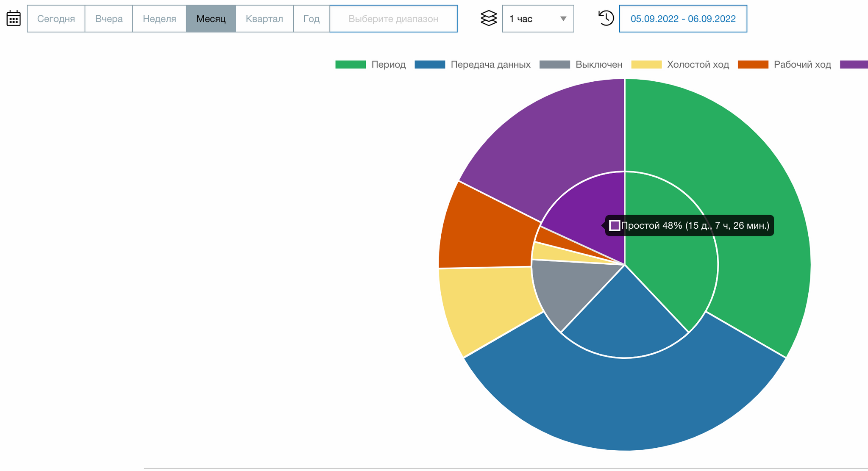Click the Холостой ход yellow swatch
The image size is (868, 471).
click(x=646, y=64)
